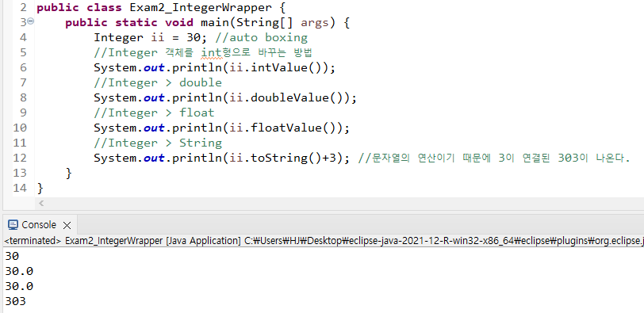Close the Console view tab
The image size is (644, 313).
click(x=67, y=225)
